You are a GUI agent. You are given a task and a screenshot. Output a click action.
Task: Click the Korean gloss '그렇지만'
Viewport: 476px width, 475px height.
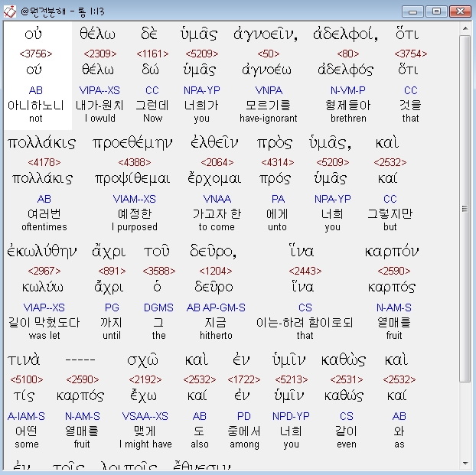(x=390, y=214)
